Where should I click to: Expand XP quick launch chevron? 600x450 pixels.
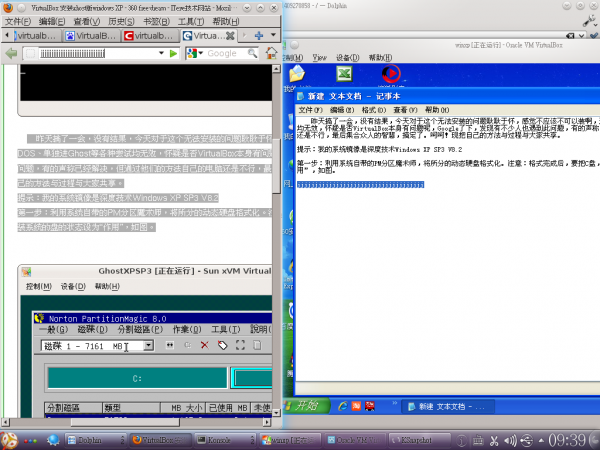click(395, 403)
